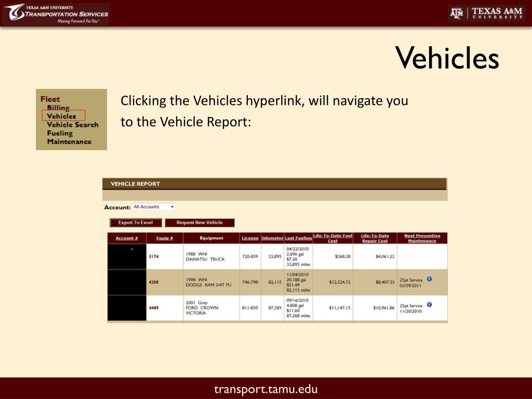Open equipment number 4489 link
Viewport: 532px width, 399px height.
(154, 308)
